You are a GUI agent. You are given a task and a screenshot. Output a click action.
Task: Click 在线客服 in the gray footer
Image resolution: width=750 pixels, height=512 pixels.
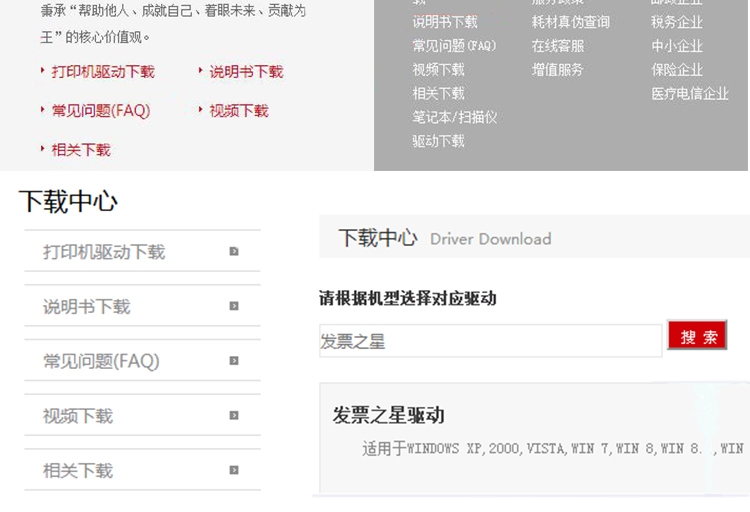[557, 46]
